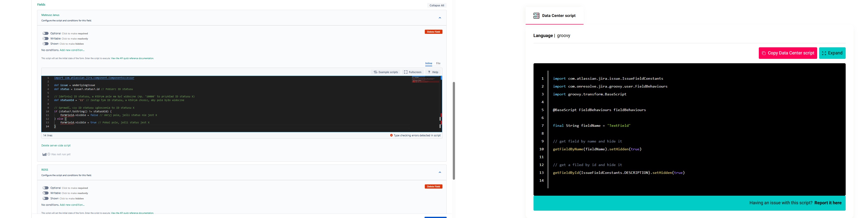Screen dimensions: 868x218
Task: Open Example scripts in editor toolbar
Action: coord(386,72)
